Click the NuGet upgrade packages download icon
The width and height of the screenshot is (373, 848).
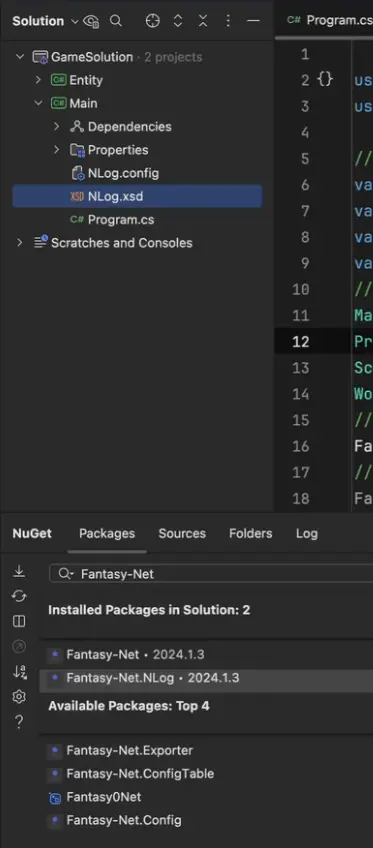[x=19, y=571]
